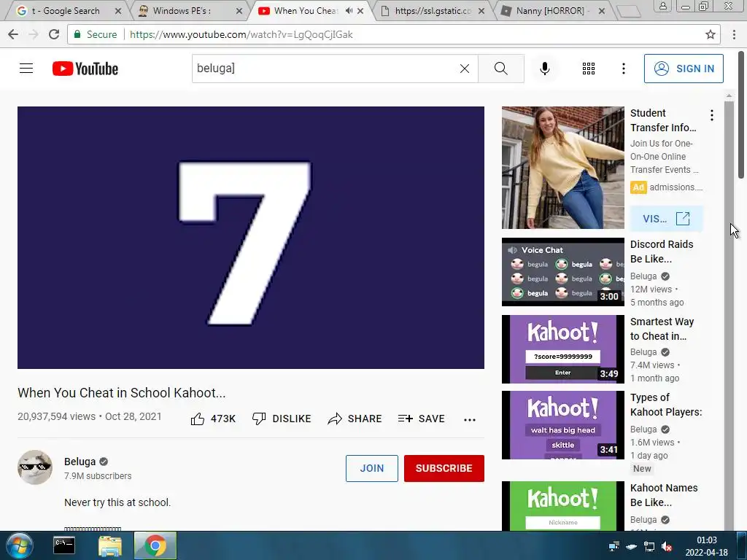Go to the YouTube home logo
Image resolution: width=747 pixels, height=560 pixels.
(85, 69)
